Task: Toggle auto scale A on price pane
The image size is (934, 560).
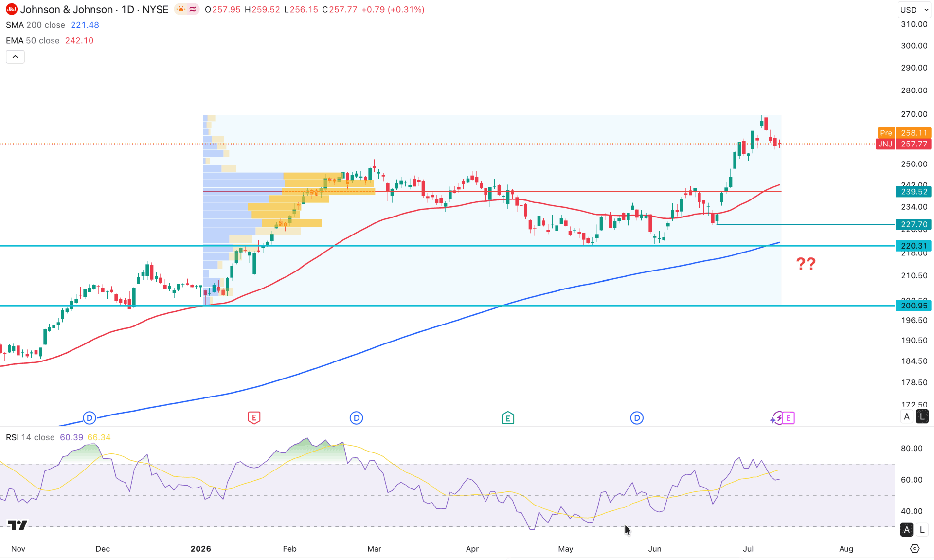Action: (x=907, y=416)
